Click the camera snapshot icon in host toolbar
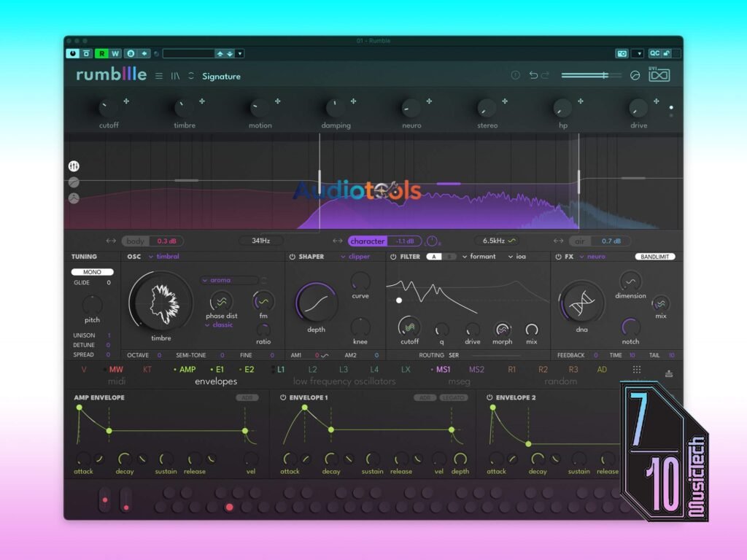Screen dimensions: 747x560 622,53
